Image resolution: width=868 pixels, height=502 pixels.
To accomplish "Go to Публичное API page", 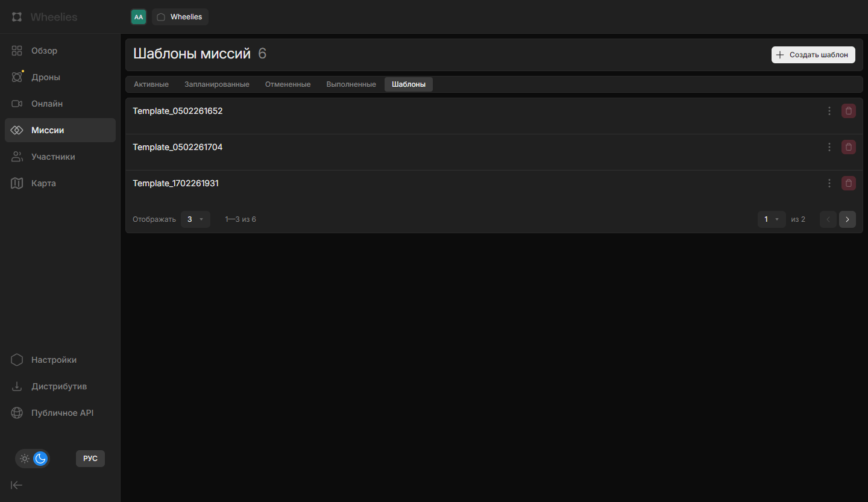I will 62,413.
